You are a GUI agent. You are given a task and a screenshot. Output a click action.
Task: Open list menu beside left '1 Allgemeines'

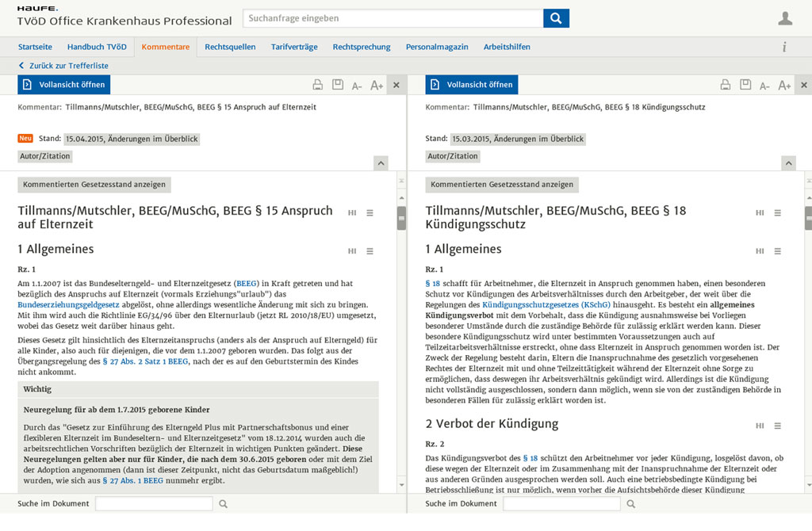[x=370, y=251]
